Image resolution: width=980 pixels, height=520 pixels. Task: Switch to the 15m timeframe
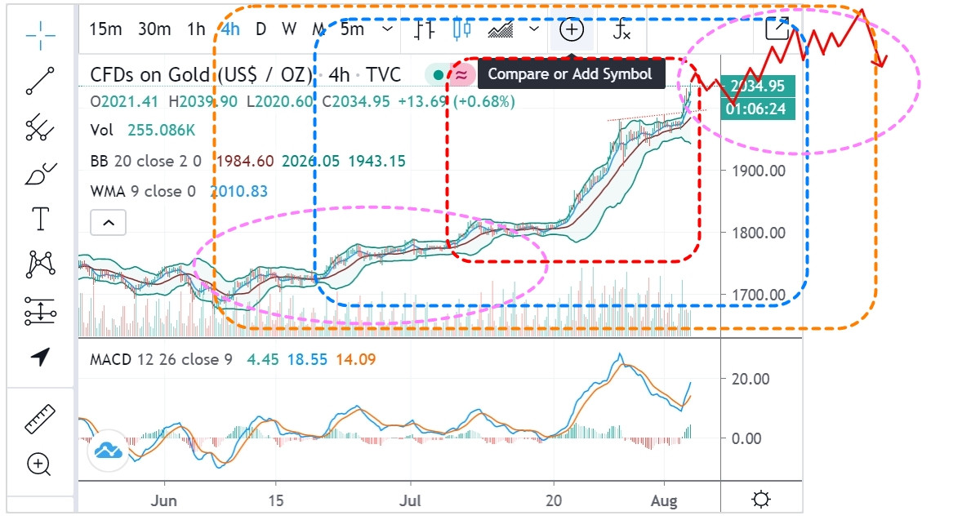105,29
